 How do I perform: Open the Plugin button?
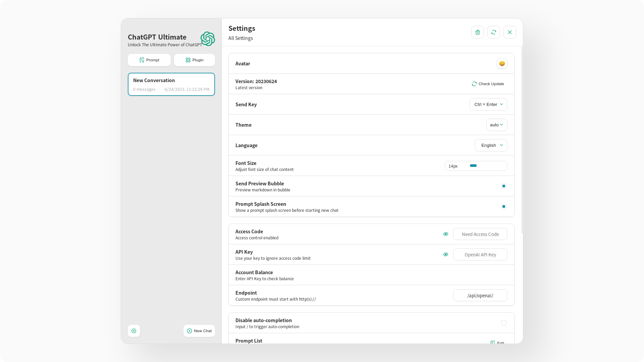[195, 60]
